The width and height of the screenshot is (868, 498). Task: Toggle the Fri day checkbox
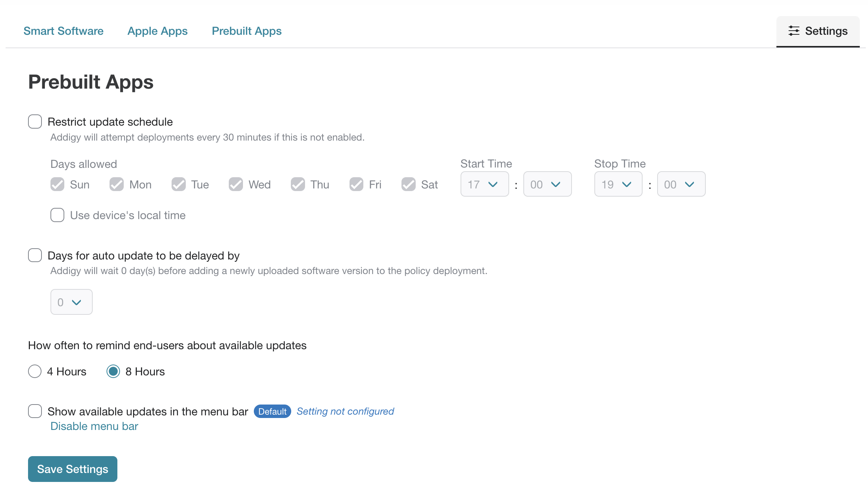click(x=356, y=184)
